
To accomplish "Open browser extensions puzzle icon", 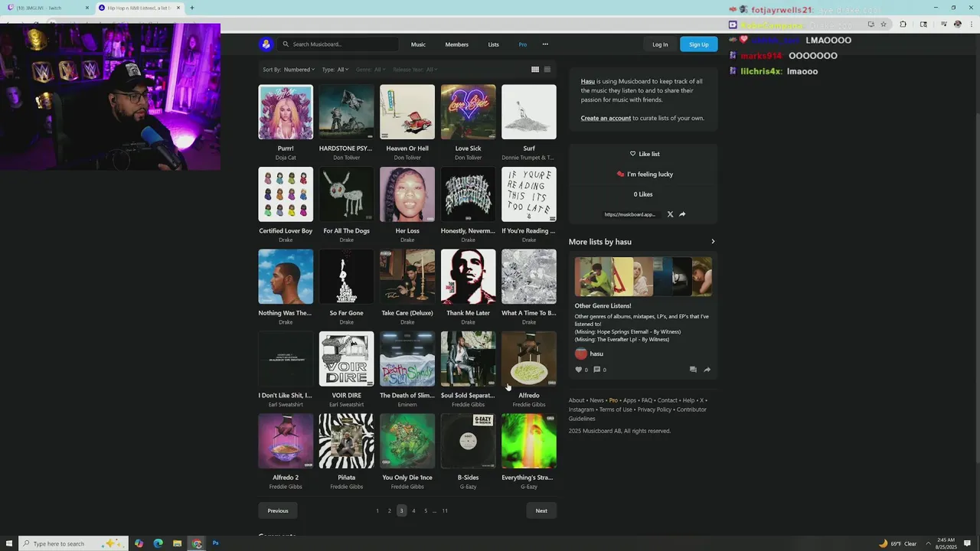I will [x=903, y=24].
